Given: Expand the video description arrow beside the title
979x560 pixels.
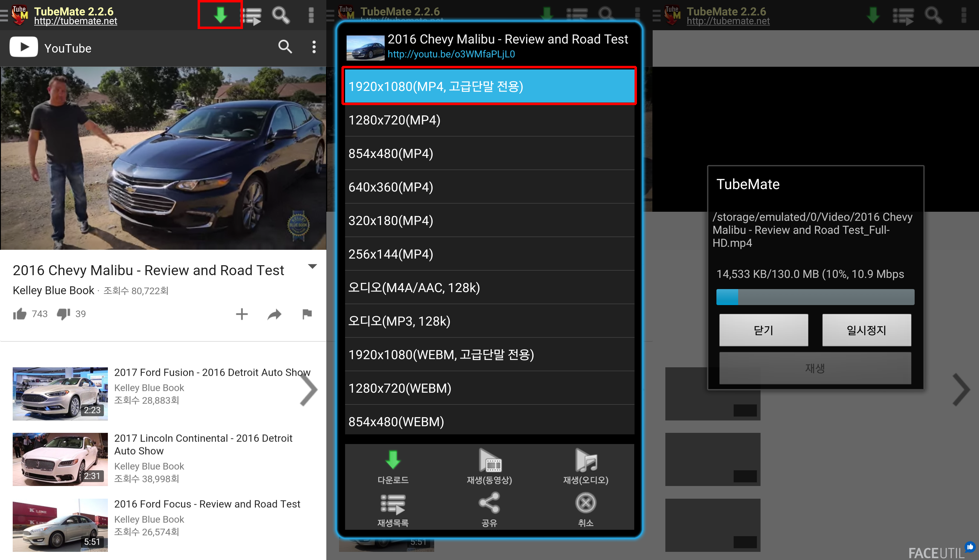Looking at the screenshot, I should click(312, 266).
